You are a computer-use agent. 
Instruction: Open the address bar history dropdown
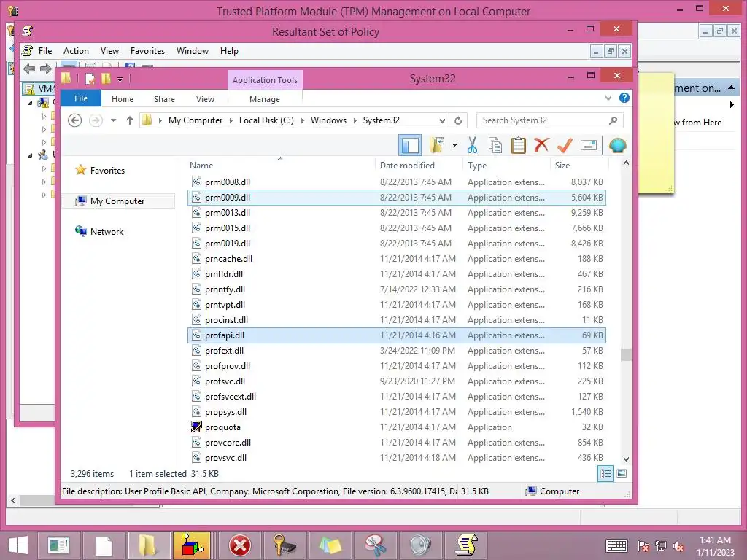click(x=442, y=120)
